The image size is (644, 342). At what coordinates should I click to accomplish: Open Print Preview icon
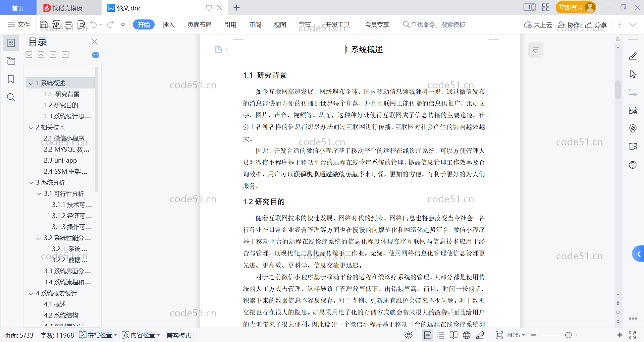pos(81,24)
